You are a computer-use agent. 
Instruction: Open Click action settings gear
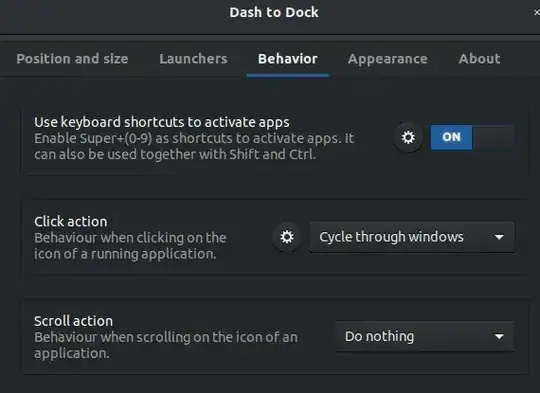[287, 237]
